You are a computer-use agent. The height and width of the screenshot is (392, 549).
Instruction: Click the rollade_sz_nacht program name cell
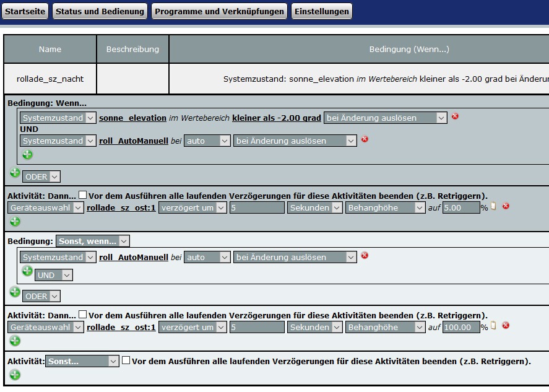[50, 79]
